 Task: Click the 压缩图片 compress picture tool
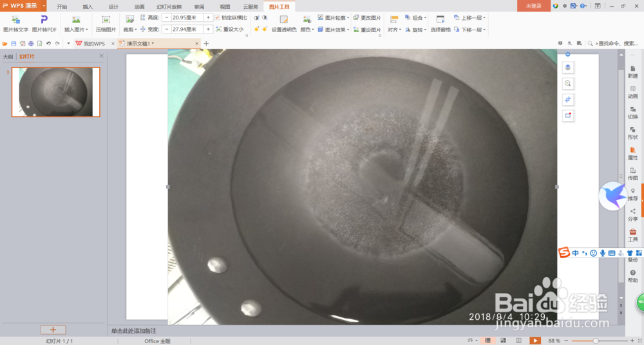[x=106, y=24]
